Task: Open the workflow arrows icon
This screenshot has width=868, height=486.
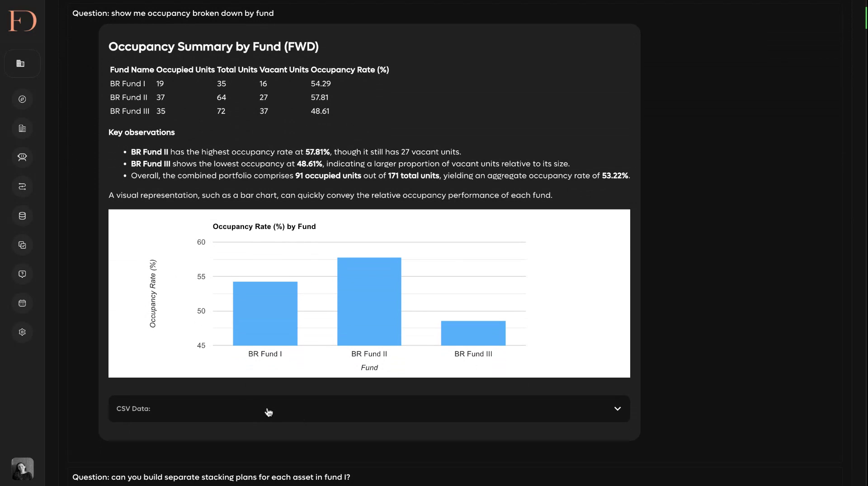Action: 22,187
